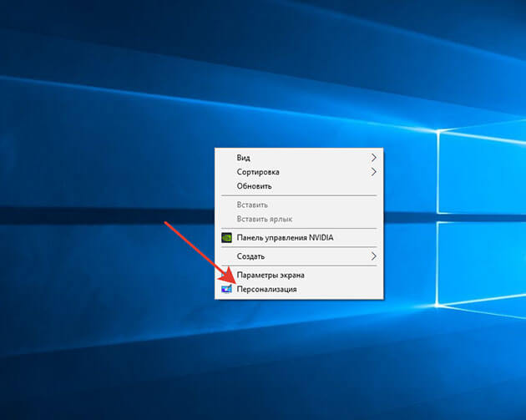Viewport: 526px width, 420px height.
Task: Expand the chevron next to Вид
Action: pos(374,158)
